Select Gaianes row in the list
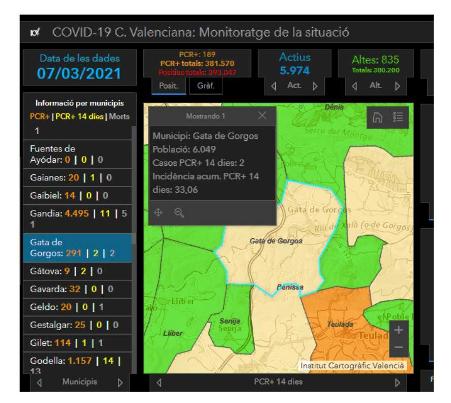Screen dimensions: 451x403 (78, 178)
